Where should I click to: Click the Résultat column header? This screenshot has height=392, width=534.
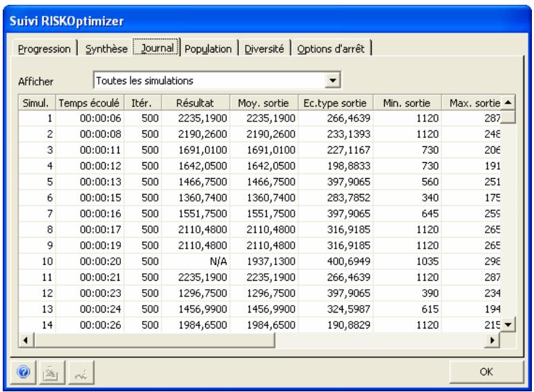pos(196,103)
